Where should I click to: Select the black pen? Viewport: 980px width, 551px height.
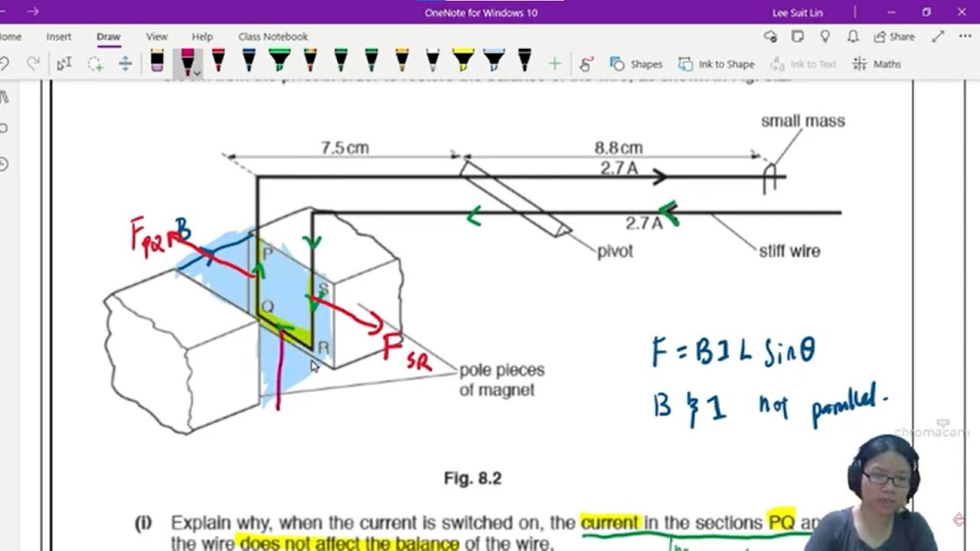[x=524, y=61]
